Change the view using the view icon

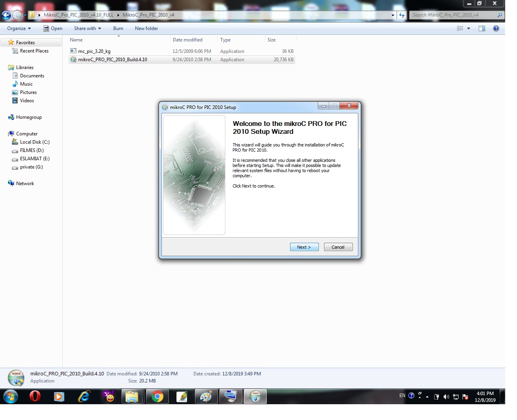pyautogui.click(x=460, y=28)
